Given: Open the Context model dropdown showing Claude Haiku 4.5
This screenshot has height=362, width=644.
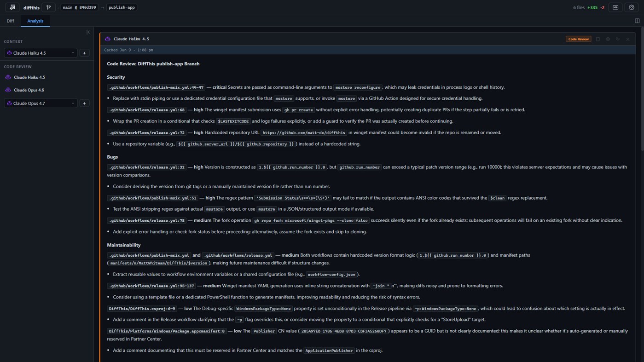Looking at the screenshot, I should tap(41, 53).
